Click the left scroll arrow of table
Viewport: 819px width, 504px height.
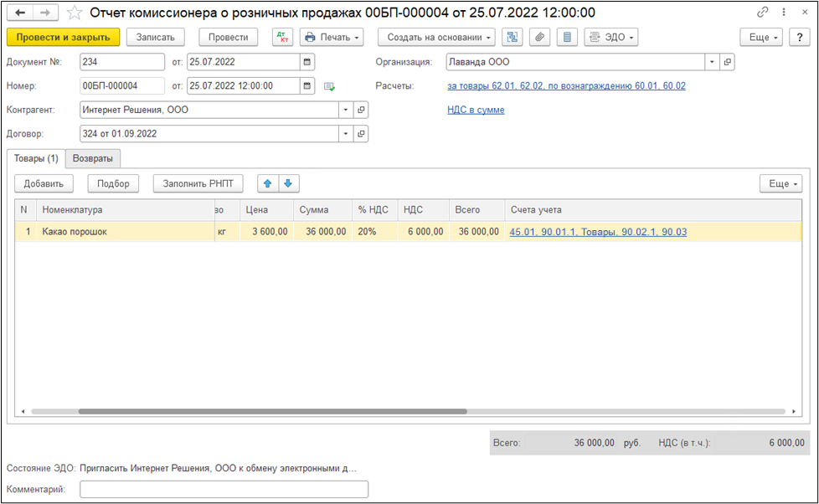[x=23, y=412]
